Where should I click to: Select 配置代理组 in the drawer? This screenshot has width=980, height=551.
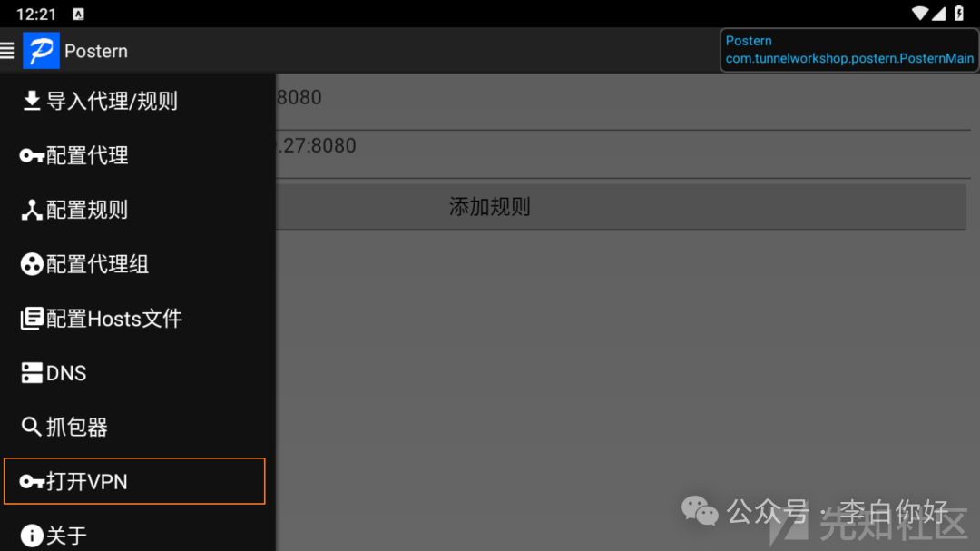(138, 264)
